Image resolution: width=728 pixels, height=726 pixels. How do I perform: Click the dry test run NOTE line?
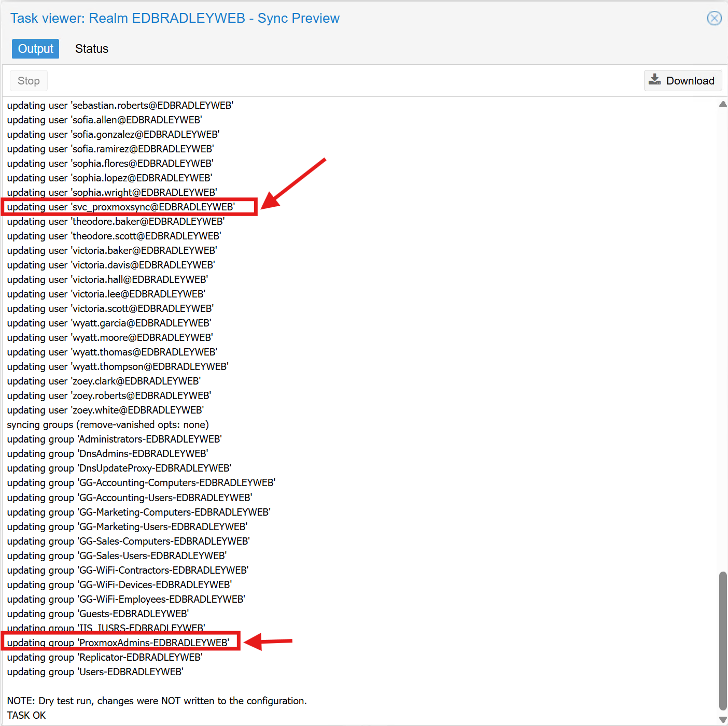click(157, 701)
